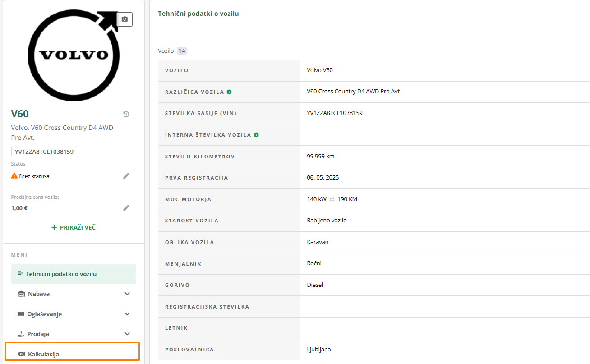The image size is (590, 364).
Task: Click the LETNIK row label
Action: (176, 328)
